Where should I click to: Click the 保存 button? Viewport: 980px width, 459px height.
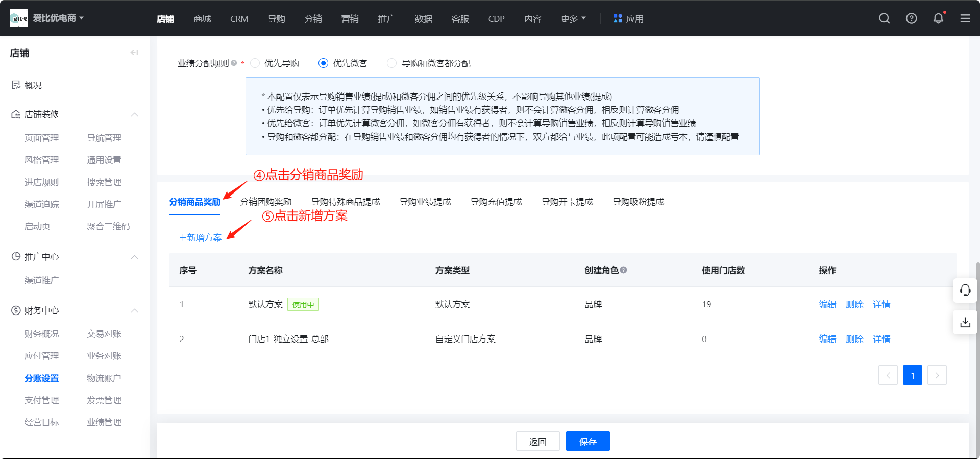(587, 441)
